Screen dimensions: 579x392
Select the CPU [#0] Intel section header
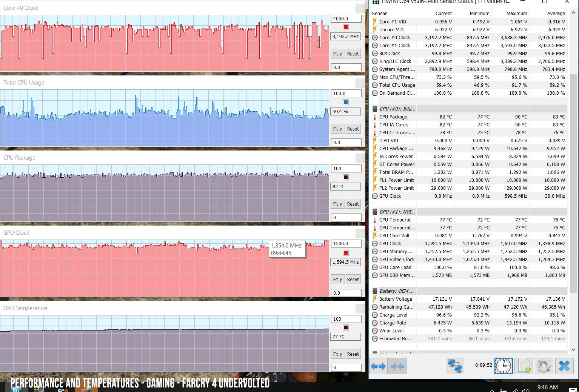pos(397,109)
